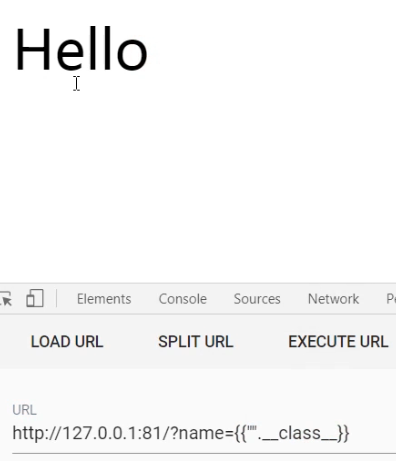Switch to the Network tab
The height and width of the screenshot is (461, 396).
click(x=333, y=299)
